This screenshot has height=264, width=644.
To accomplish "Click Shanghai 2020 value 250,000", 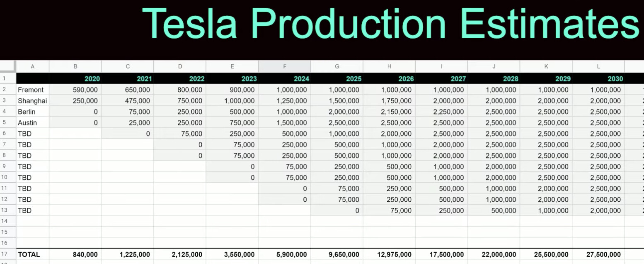I will tap(75, 100).
